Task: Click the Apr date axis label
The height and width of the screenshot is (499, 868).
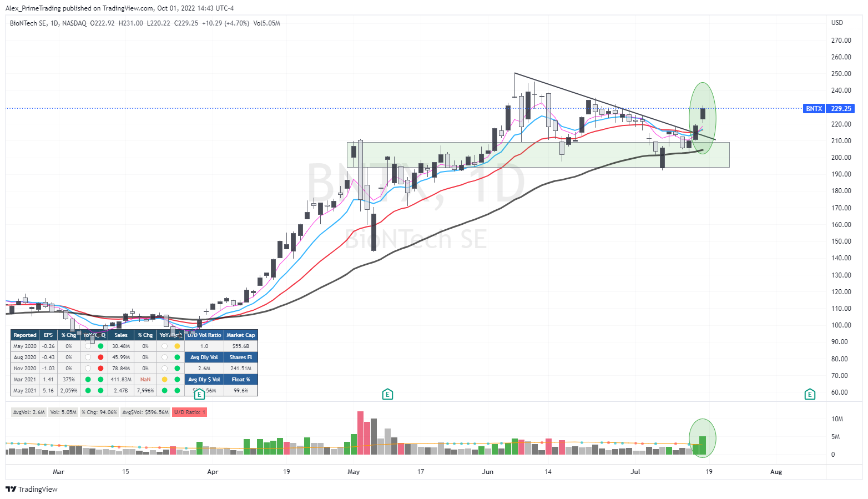Action: tap(213, 472)
